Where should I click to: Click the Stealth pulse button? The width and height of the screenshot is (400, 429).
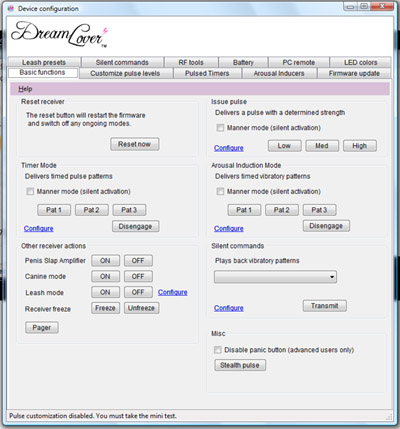coord(240,365)
